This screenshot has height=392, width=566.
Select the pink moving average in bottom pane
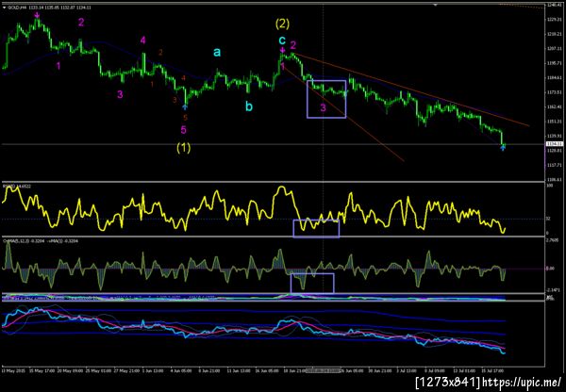253,330
